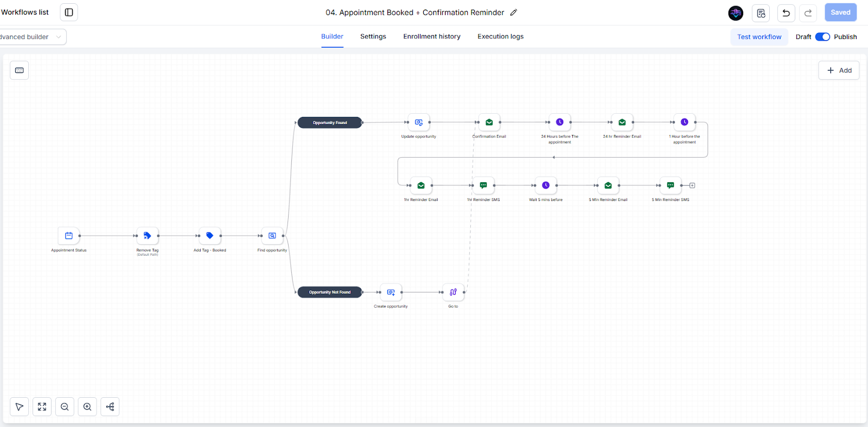This screenshot has width=868, height=427.
Task: Redo the last change
Action: 808,13
